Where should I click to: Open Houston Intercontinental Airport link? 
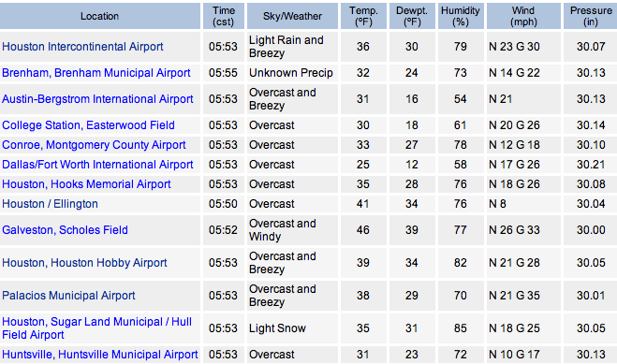click(x=82, y=47)
